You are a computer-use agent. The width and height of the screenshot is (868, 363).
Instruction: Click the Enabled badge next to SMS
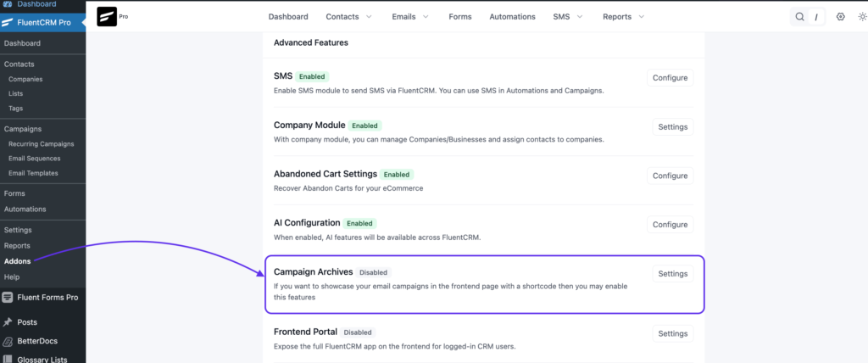(x=312, y=76)
